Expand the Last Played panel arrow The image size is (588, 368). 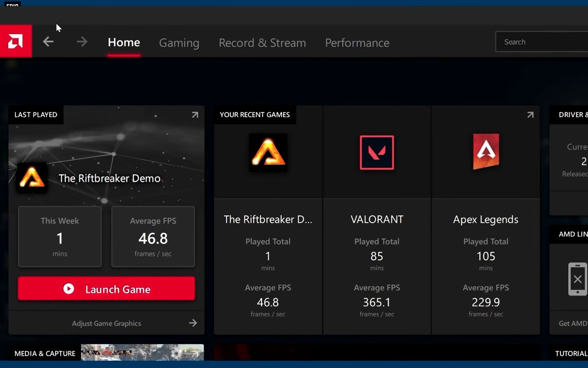tap(195, 115)
